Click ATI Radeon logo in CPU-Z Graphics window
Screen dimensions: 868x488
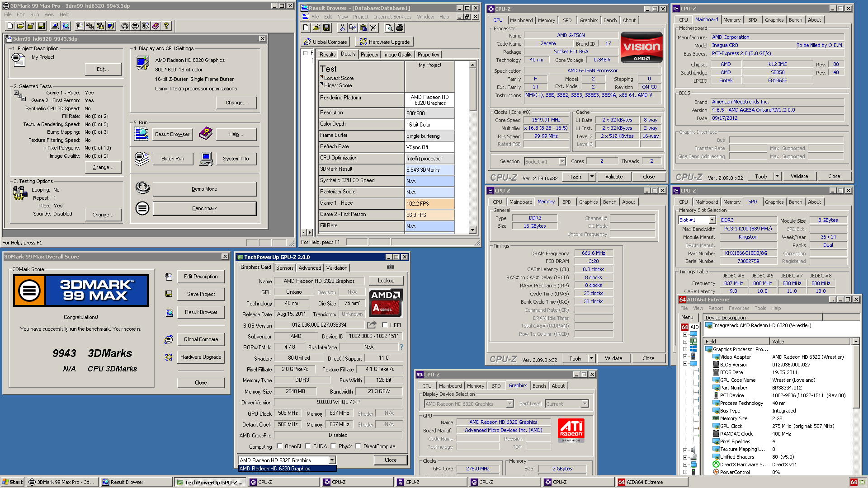pos(571,430)
